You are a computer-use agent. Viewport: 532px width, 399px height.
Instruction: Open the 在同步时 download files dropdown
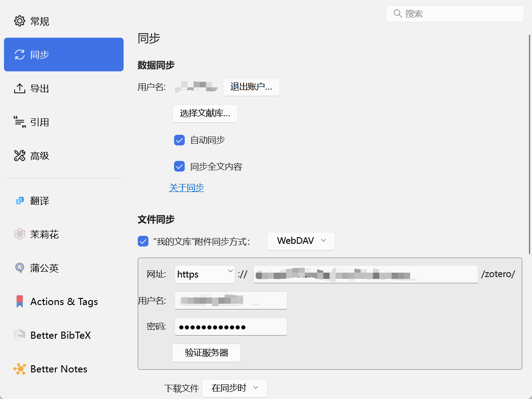[234, 388]
